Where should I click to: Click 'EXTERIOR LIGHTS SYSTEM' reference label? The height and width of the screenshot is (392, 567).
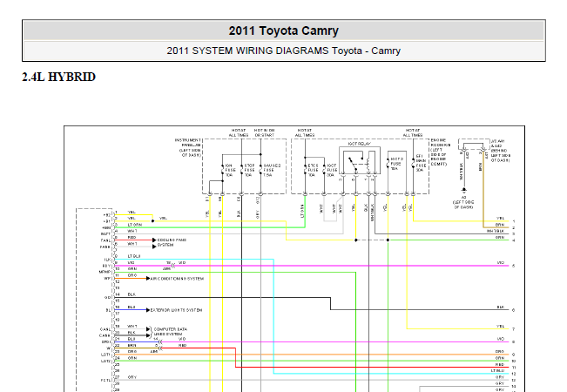coord(176,310)
